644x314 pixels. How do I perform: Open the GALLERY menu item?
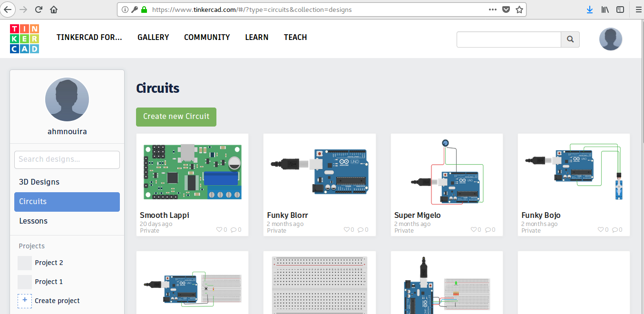click(153, 37)
